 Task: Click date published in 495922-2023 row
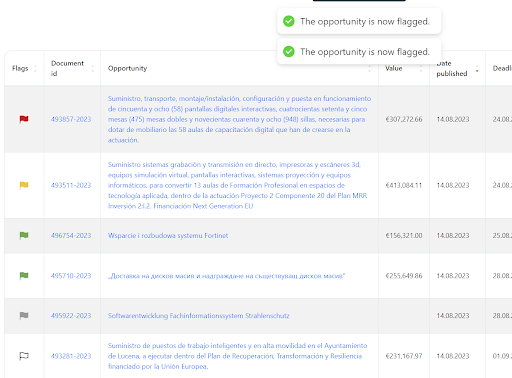[453, 315]
